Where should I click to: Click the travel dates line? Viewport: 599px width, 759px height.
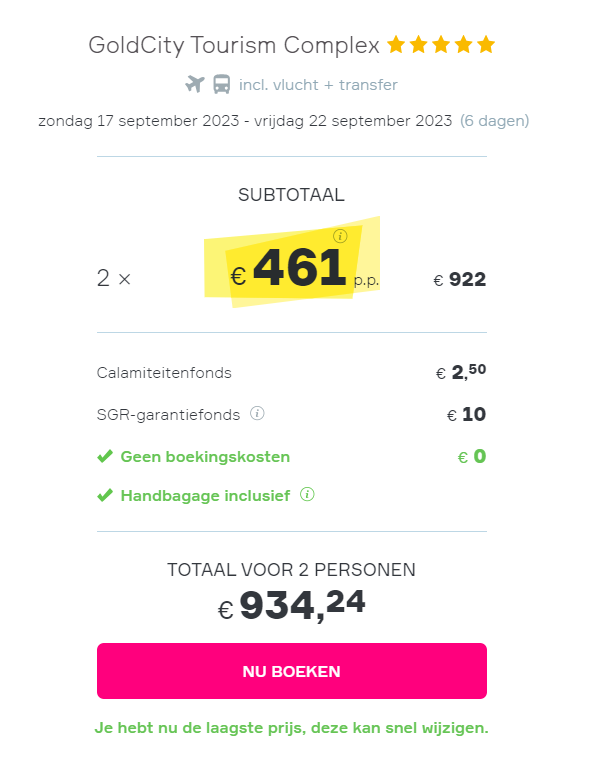245,121
